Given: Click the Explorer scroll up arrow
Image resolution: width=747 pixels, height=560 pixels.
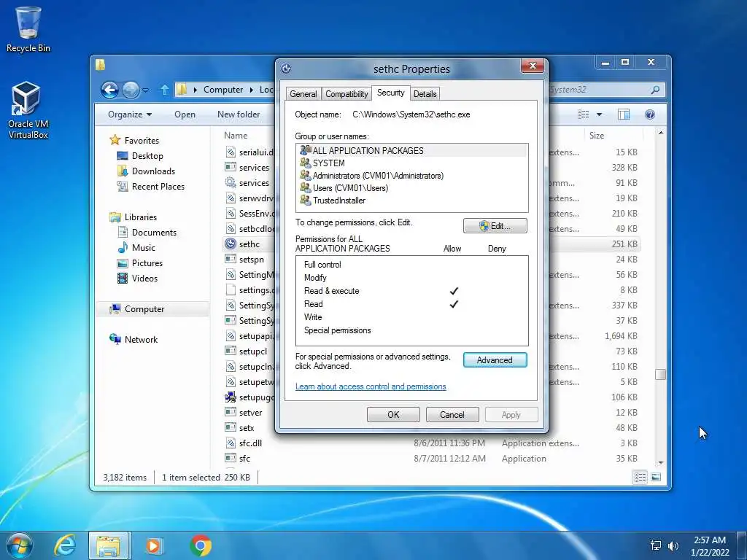Looking at the screenshot, I should [660, 133].
